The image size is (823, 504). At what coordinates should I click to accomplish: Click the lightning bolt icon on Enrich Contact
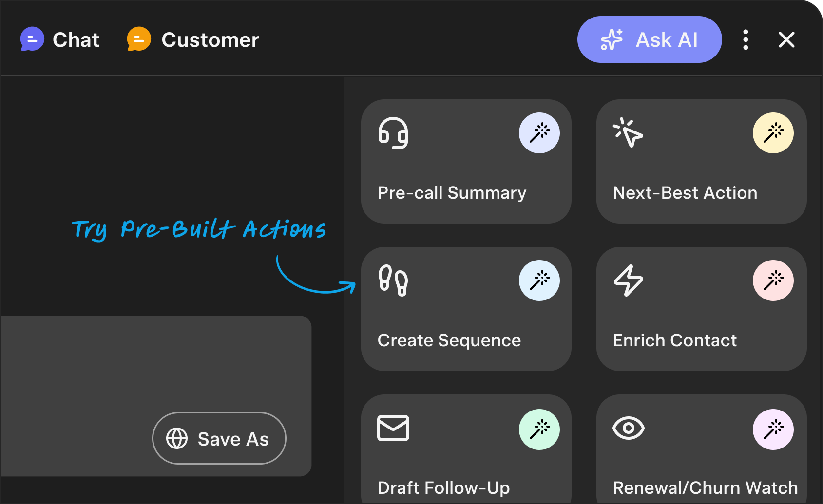pyautogui.click(x=628, y=280)
